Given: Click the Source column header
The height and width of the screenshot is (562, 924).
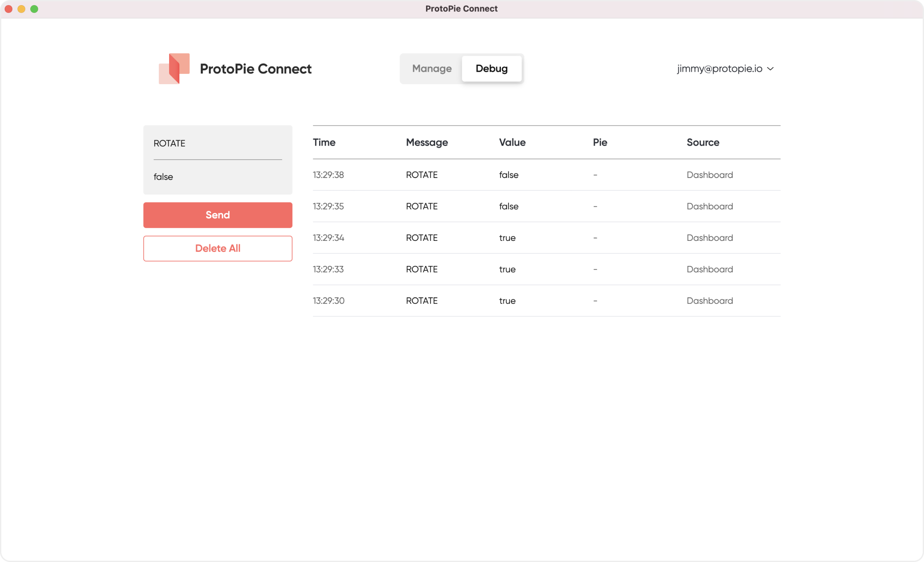Looking at the screenshot, I should coord(703,142).
